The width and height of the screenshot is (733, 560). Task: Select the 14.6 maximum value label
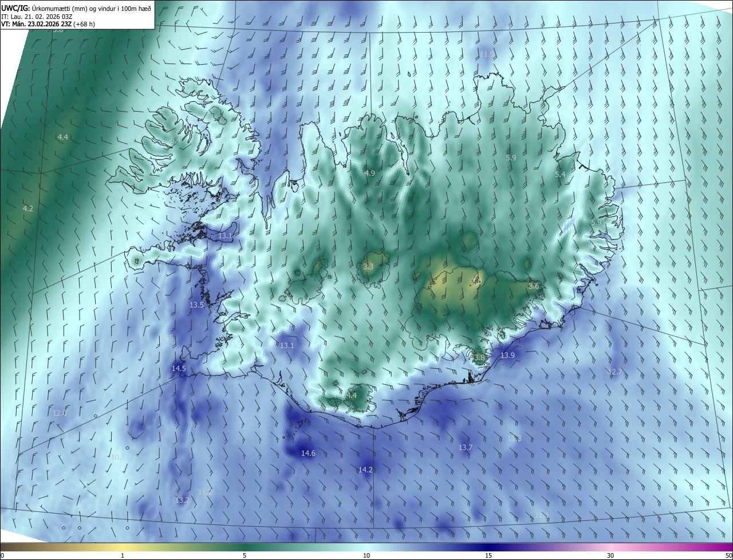(x=308, y=453)
